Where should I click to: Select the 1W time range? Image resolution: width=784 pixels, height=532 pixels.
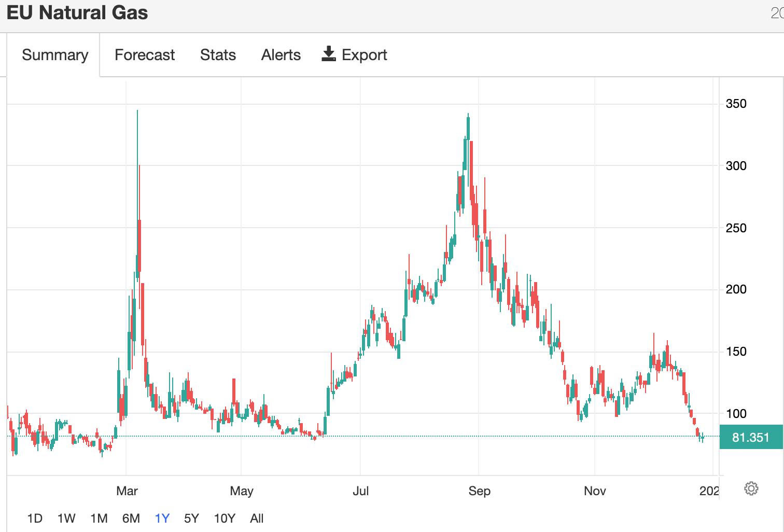coord(66,518)
